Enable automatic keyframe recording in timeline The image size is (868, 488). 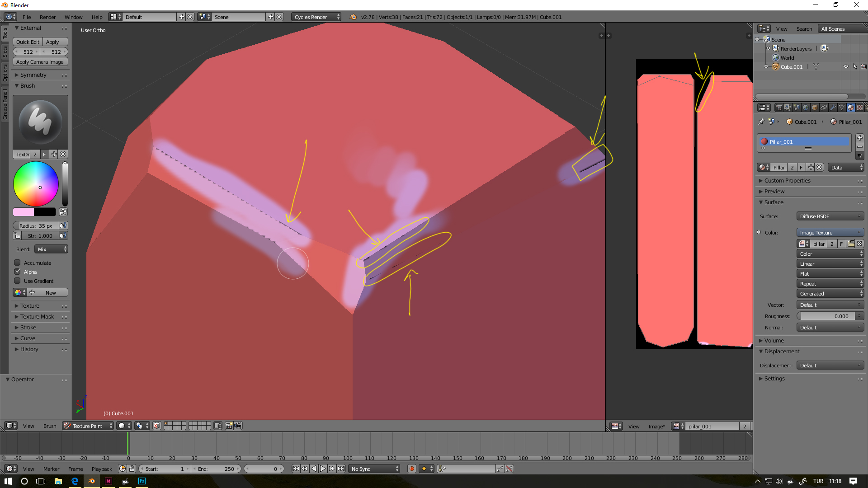coord(411,469)
